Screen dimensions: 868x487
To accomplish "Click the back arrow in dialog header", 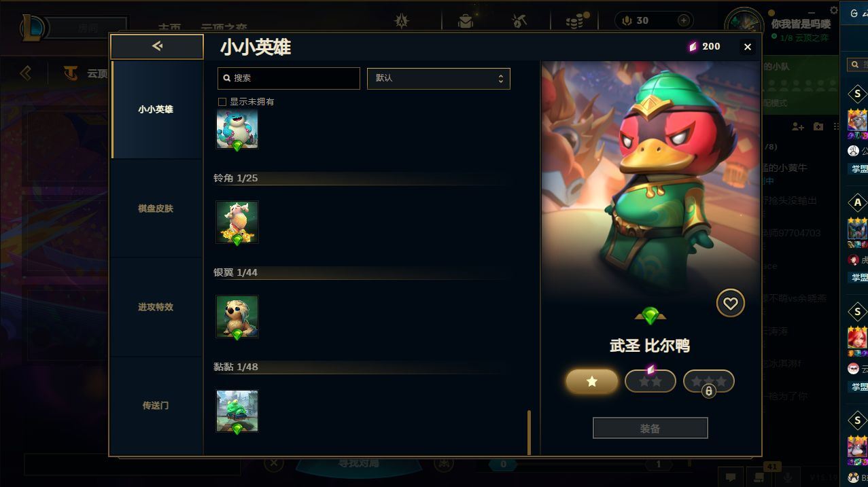I will pos(157,46).
